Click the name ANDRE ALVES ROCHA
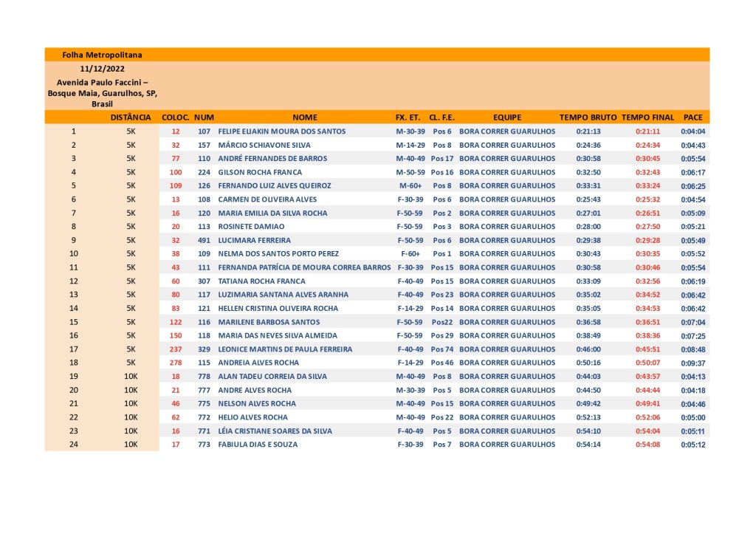 pos(255,390)
